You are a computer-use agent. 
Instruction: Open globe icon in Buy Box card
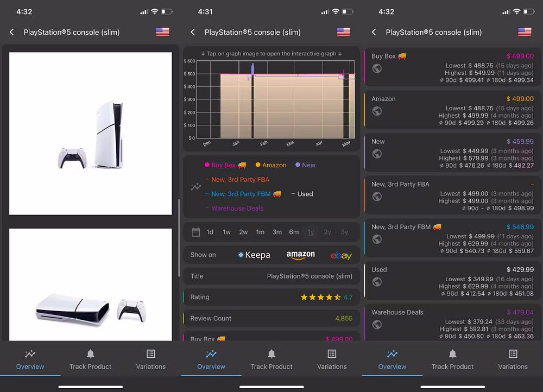pyautogui.click(x=377, y=68)
